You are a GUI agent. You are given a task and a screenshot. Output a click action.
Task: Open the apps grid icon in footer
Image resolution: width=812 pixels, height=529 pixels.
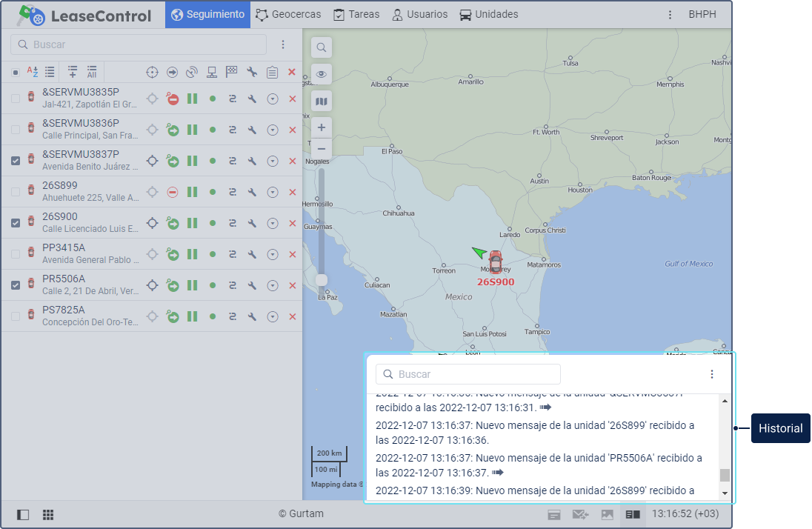pyautogui.click(x=48, y=514)
